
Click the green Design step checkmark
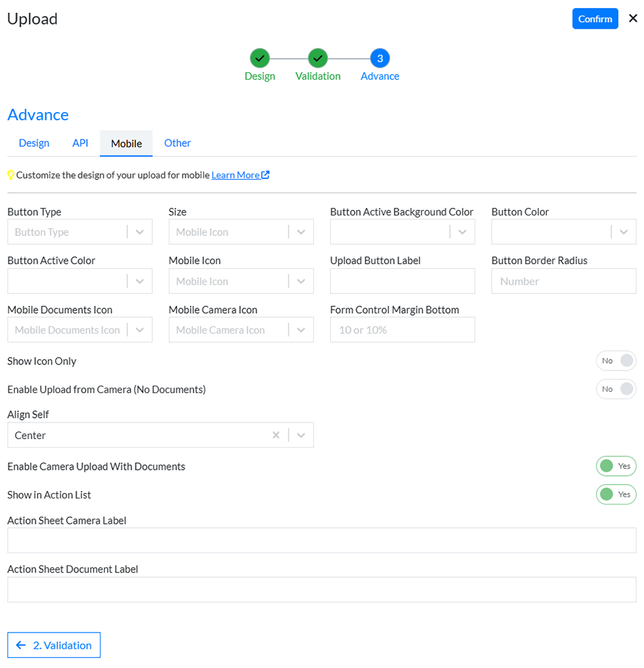pos(260,58)
